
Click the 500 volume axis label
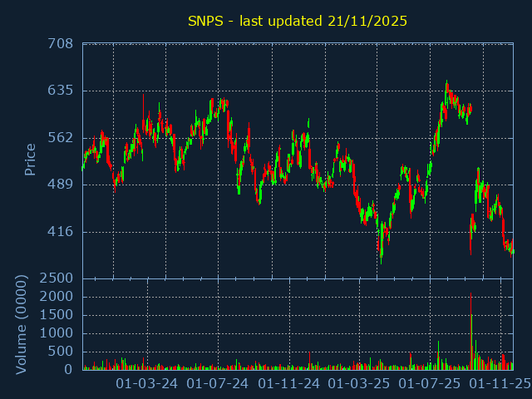(x=62, y=352)
